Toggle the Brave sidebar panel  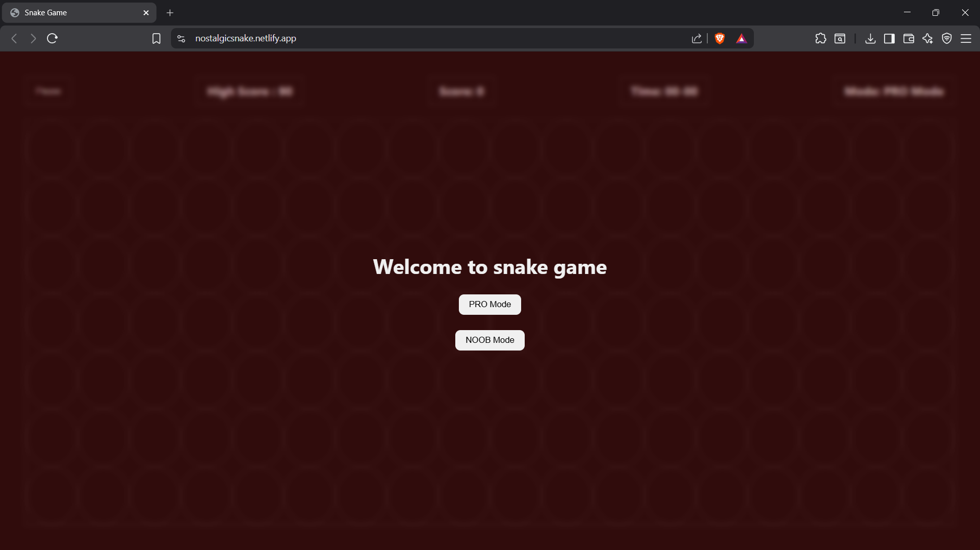pyautogui.click(x=889, y=38)
